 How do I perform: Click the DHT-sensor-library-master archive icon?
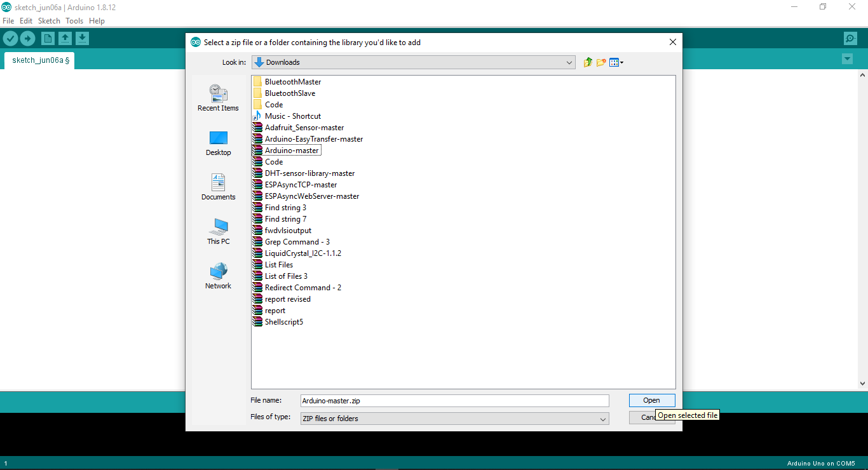pos(257,173)
